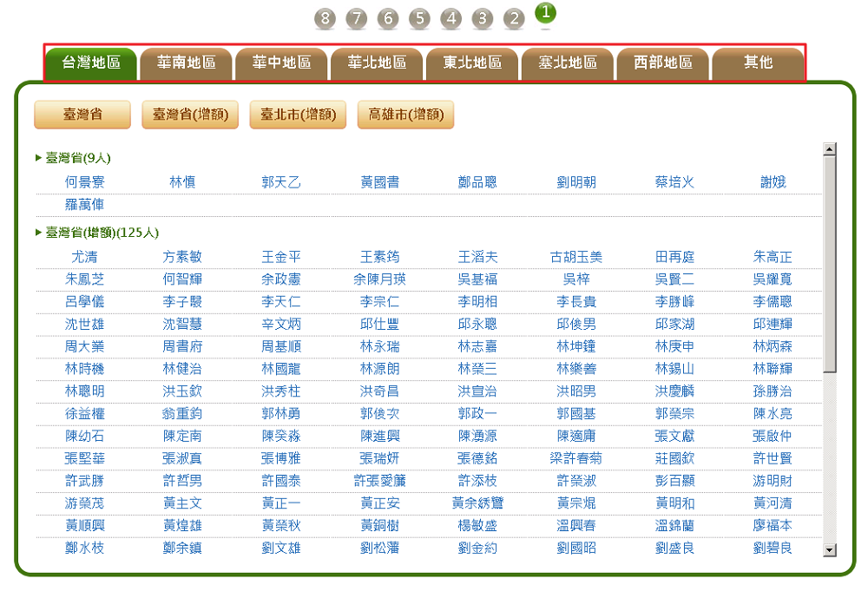Viewport: 868px width, 598px height.
Task: Select page circle number 3
Action: tap(483, 18)
